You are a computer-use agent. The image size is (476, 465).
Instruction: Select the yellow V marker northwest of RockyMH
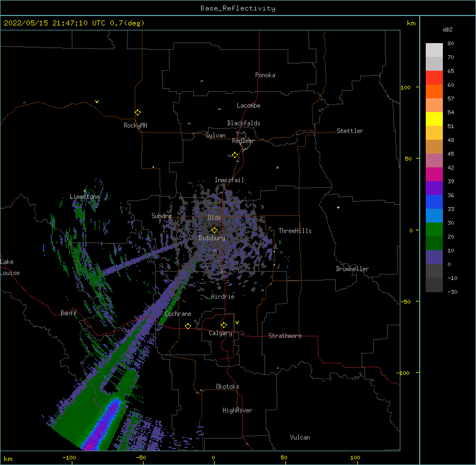pyautogui.click(x=97, y=102)
